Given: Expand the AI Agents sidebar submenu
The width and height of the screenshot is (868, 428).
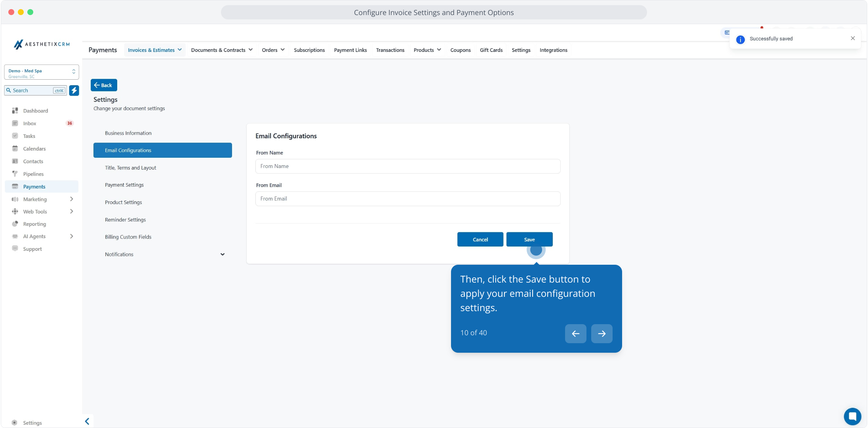Looking at the screenshot, I should click(x=71, y=236).
